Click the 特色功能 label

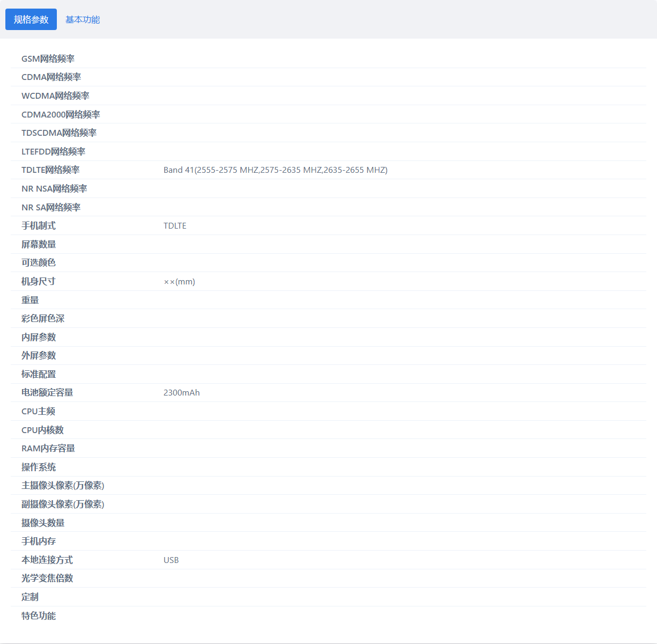point(39,616)
